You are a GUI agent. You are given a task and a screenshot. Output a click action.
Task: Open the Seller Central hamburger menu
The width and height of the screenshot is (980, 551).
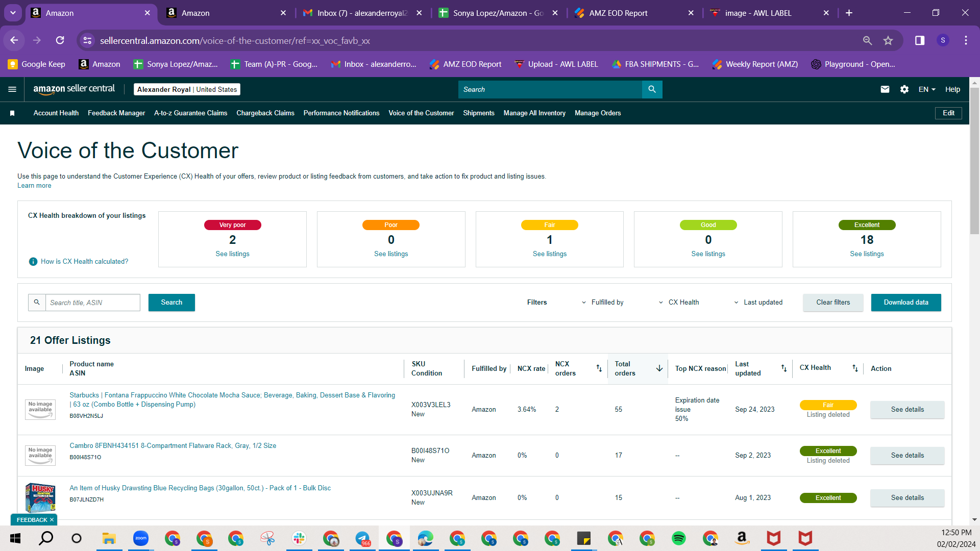click(x=12, y=89)
